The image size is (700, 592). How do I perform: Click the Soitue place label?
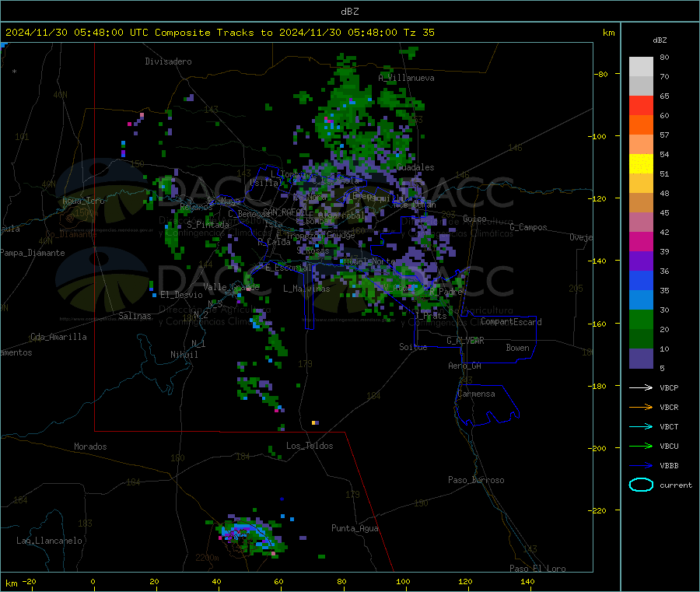pyautogui.click(x=413, y=347)
